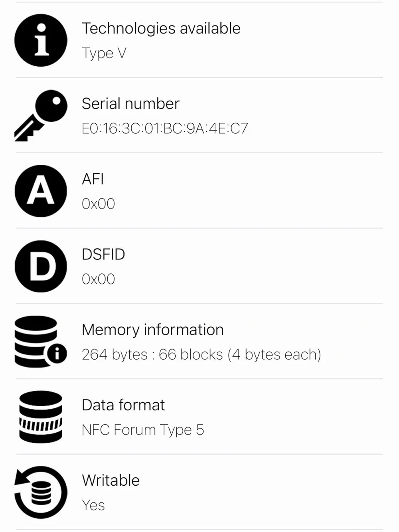399x532 pixels.
Task: Select the NFC Forum Type 5 value
Action: coord(143,430)
